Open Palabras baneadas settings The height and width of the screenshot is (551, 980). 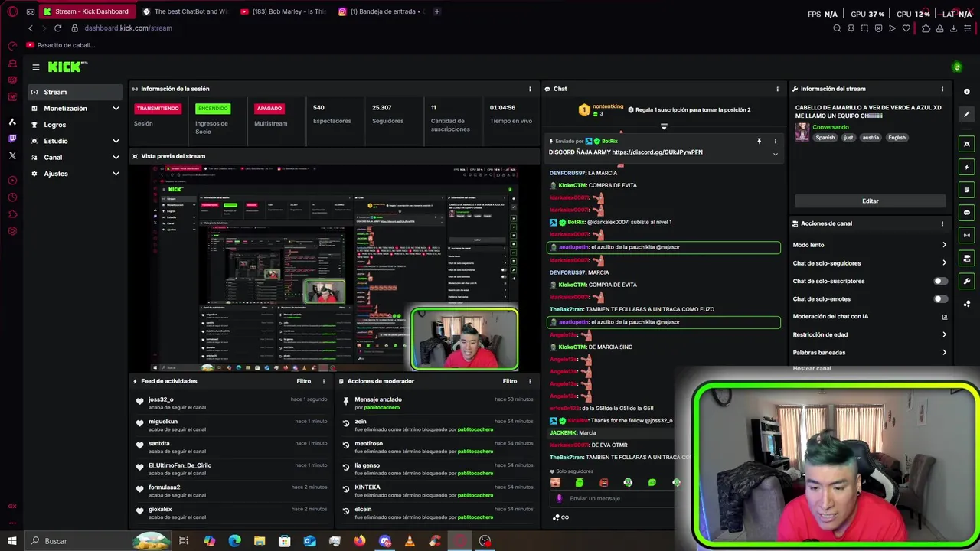click(870, 353)
